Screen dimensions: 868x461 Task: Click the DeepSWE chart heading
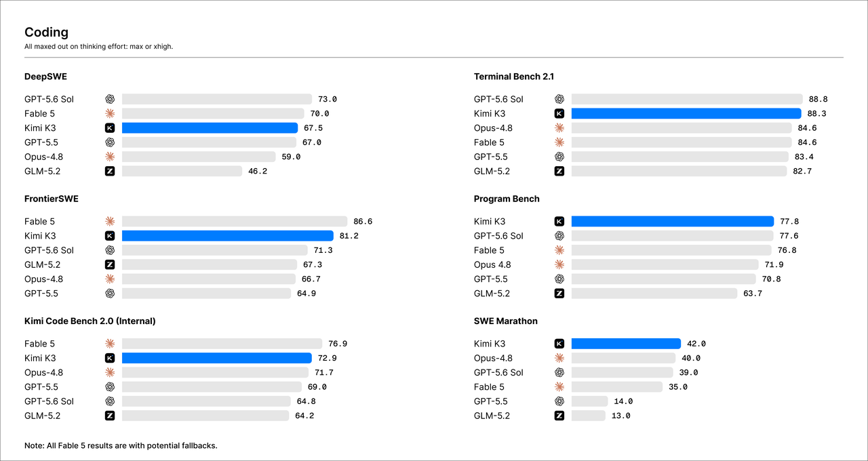pyautogui.click(x=46, y=77)
